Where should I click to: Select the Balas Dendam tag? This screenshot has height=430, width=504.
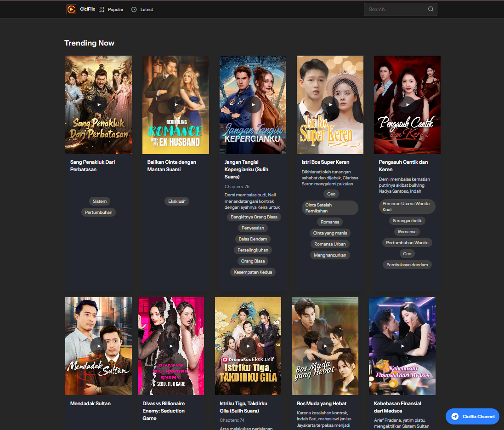(253, 239)
